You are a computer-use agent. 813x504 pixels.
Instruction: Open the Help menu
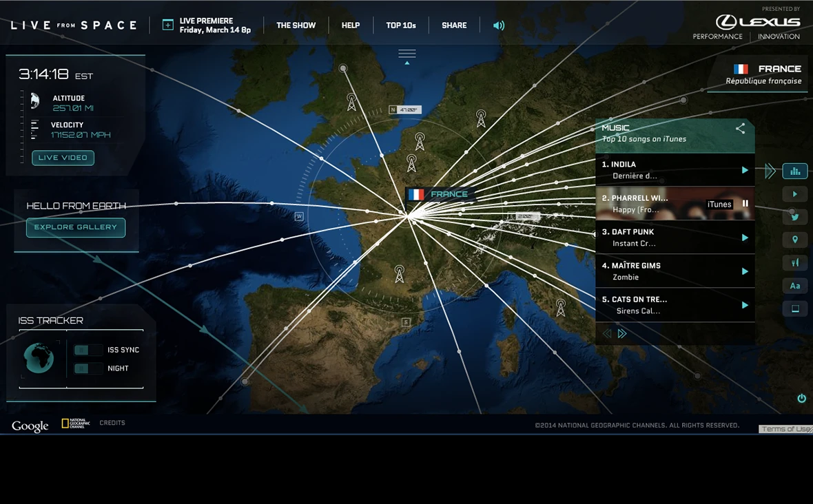351,25
